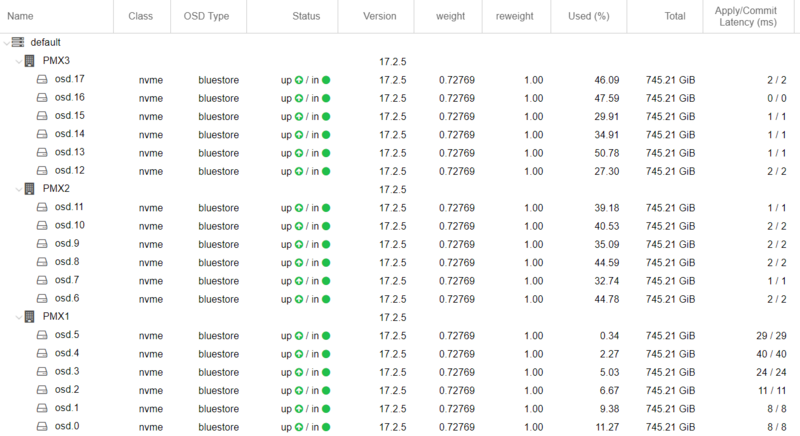Collapse the PMX3 host node
Viewport: 800px width, 436px height.
click(19, 61)
